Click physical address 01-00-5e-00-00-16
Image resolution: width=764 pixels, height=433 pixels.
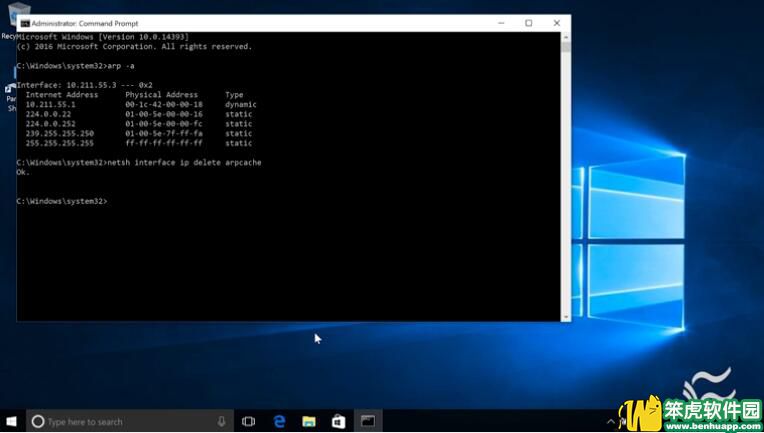(164, 114)
